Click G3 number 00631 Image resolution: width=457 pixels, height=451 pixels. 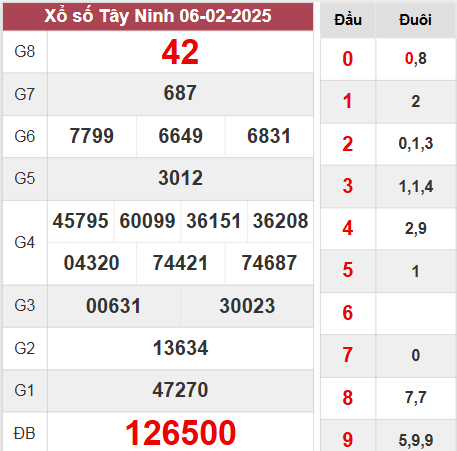114,306
